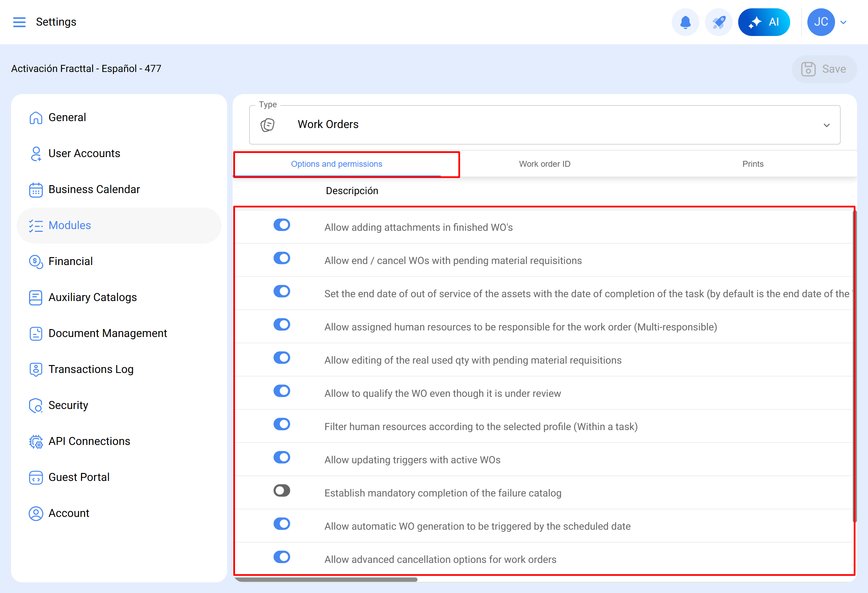The height and width of the screenshot is (593, 868).
Task: Enable mandatory failure catalog completion toggle
Action: point(282,491)
